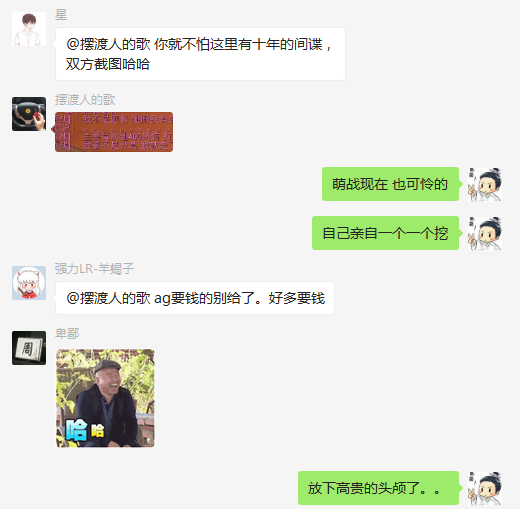520x509 pixels.
Task: Click @摆渡人的歌 mention in 星's message
Action: 108,44
